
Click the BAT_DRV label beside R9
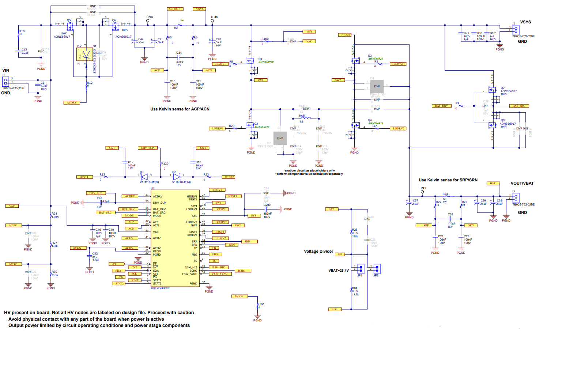click(441, 106)
